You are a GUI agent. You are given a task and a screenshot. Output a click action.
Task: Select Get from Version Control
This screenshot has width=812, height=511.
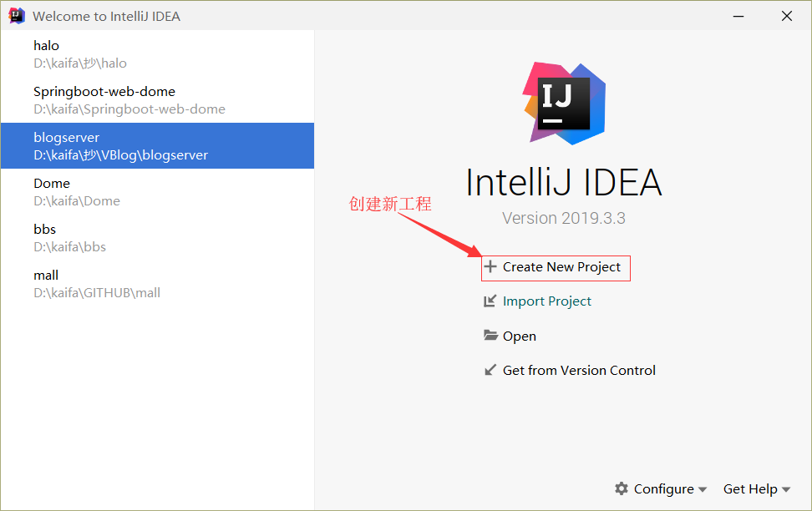(579, 370)
